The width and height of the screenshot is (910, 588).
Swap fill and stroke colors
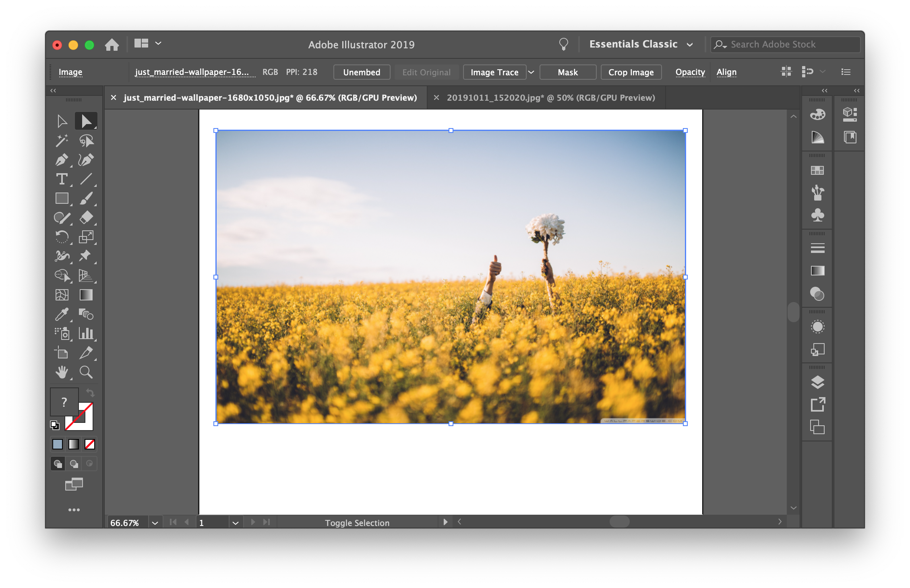point(90,393)
